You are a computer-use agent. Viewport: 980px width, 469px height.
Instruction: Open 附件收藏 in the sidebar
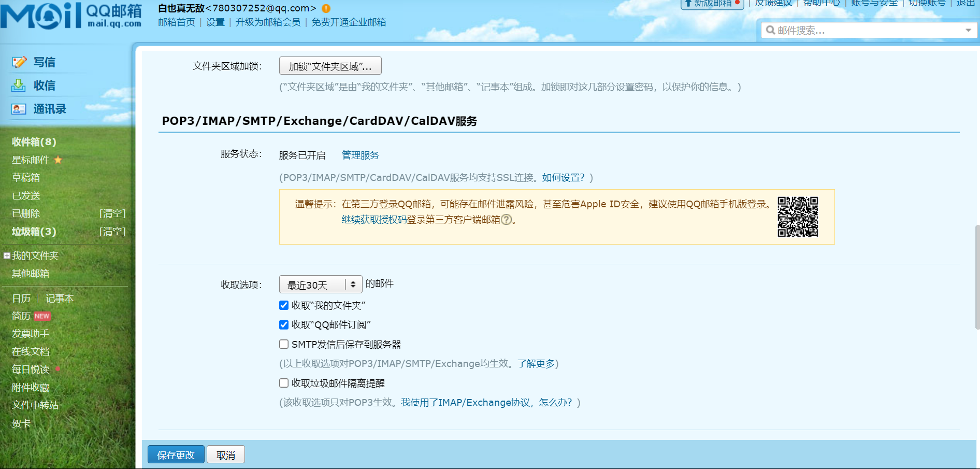pos(31,388)
